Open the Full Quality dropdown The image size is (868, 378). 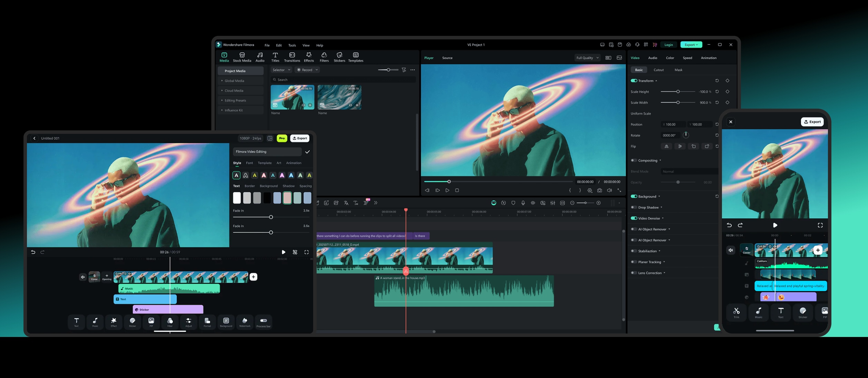pos(587,58)
